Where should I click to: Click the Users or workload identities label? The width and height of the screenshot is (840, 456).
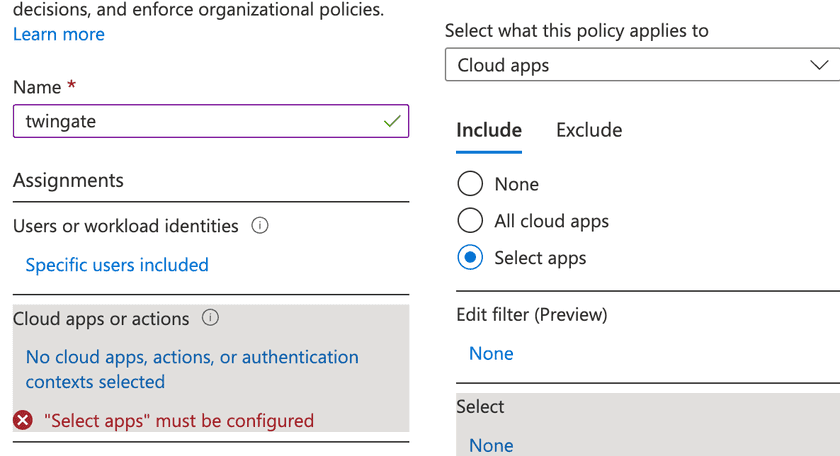point(126,226)
